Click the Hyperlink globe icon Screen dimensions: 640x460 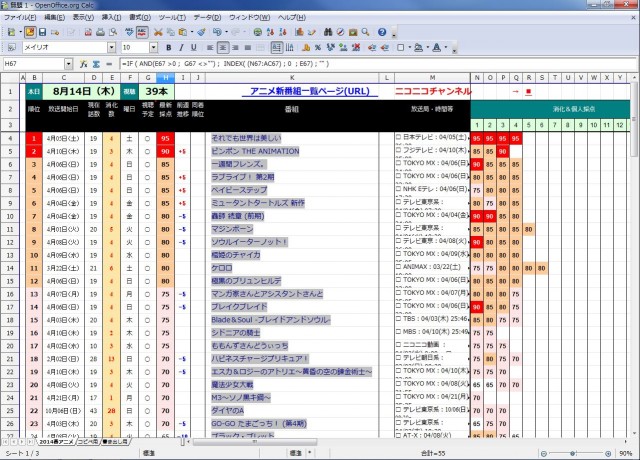[x=258, y=32]
